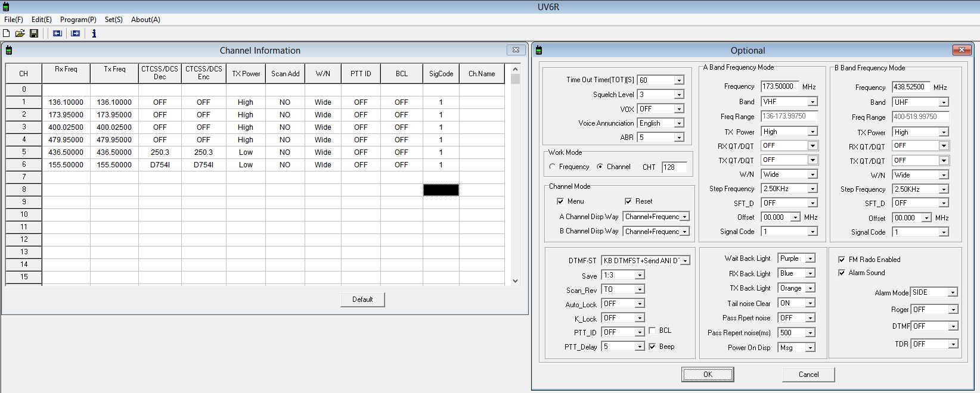This screenshot has width=980, height=393.
Task: Expand the PTT_Delay dropdown
Action: click(x=640, y=347)
